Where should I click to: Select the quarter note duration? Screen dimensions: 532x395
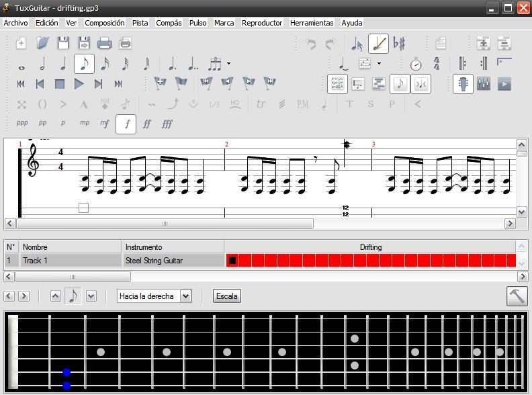63,64
